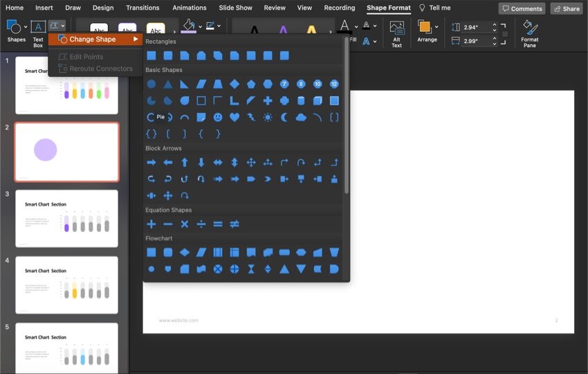Increase shape height with the stepper arrow
Viewport: 588px width, 374px height.
(x=495, y=24)
